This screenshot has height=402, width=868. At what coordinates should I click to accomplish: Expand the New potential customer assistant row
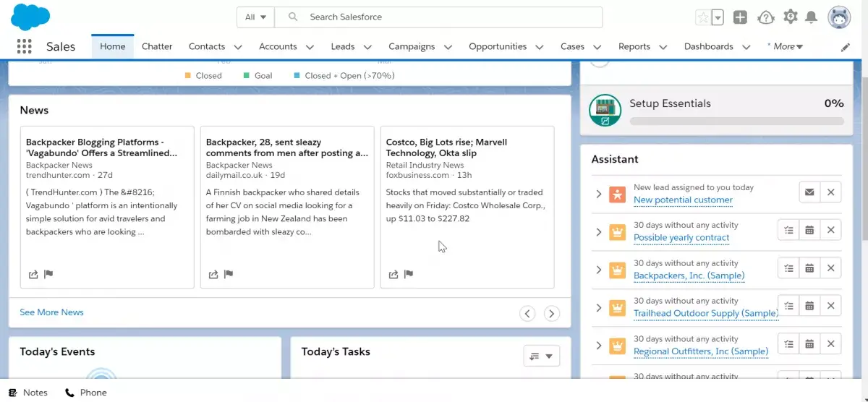coord(598,194)
